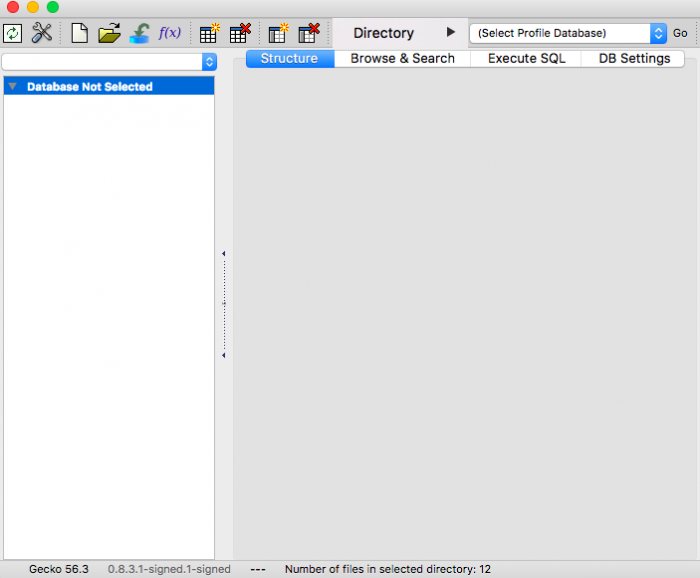
Task: Open the Directory menu button
Action: [x=400, y=33]
